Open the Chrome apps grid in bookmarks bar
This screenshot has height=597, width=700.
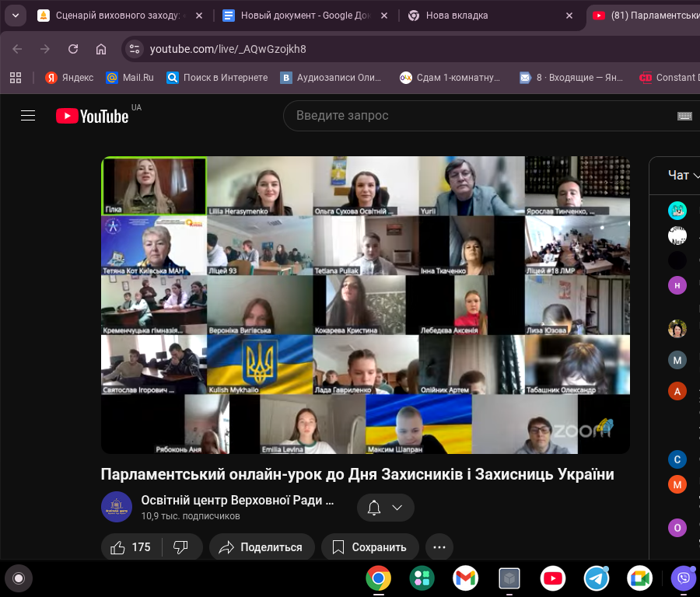tap(16, 78)
